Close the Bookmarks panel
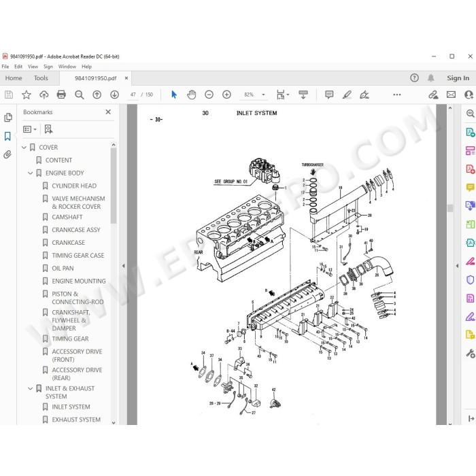 (108, 112)
